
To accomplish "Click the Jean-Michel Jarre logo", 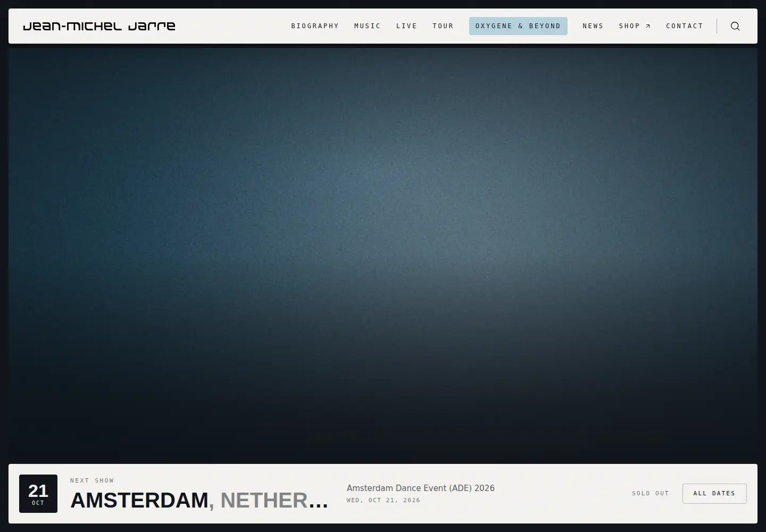I will [99, 26].
